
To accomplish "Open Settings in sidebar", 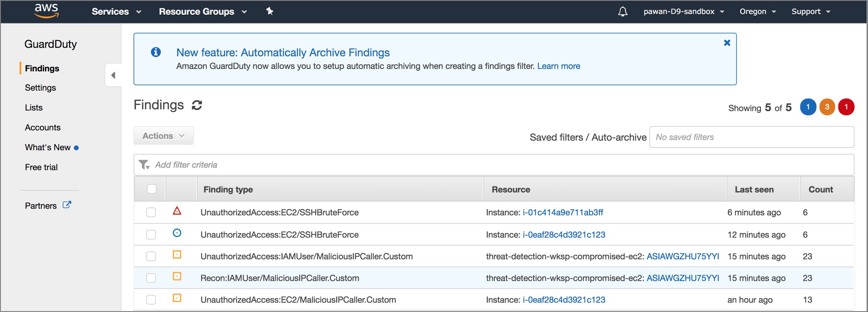I will pos(40,88).
